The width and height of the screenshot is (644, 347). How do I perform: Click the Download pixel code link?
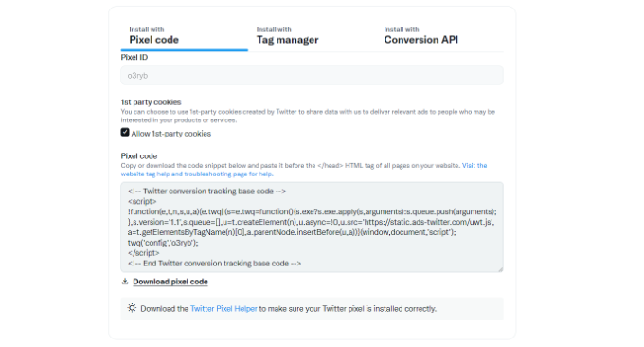[170, 282]
